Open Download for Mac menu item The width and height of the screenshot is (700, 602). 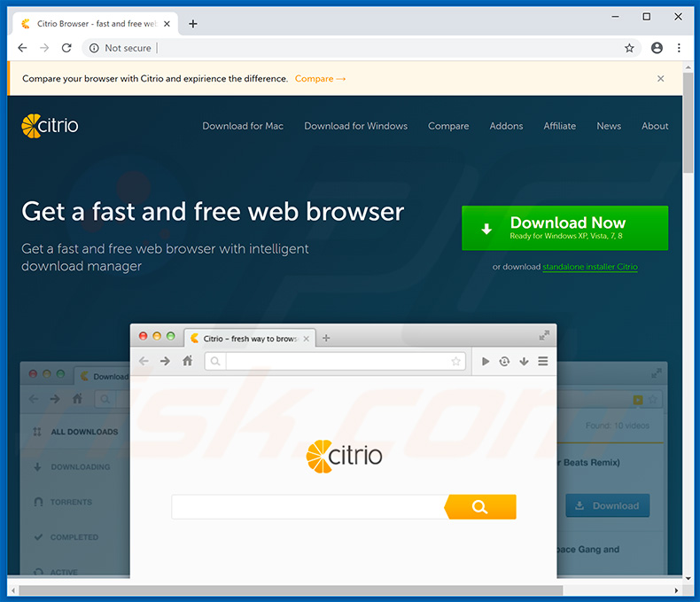click(x=243, y=126)
